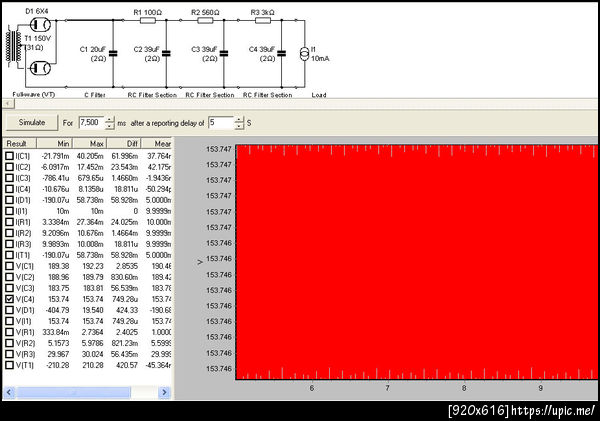Enable the V(D1) result checkbox
Viewport: 600px width, 421px height.
[10, 310]
